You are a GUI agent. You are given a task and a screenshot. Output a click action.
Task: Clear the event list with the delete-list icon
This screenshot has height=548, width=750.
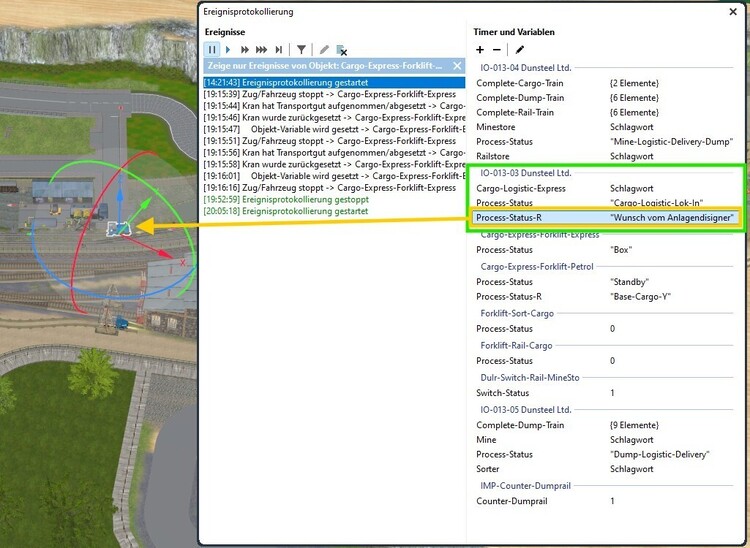(342, 50)
